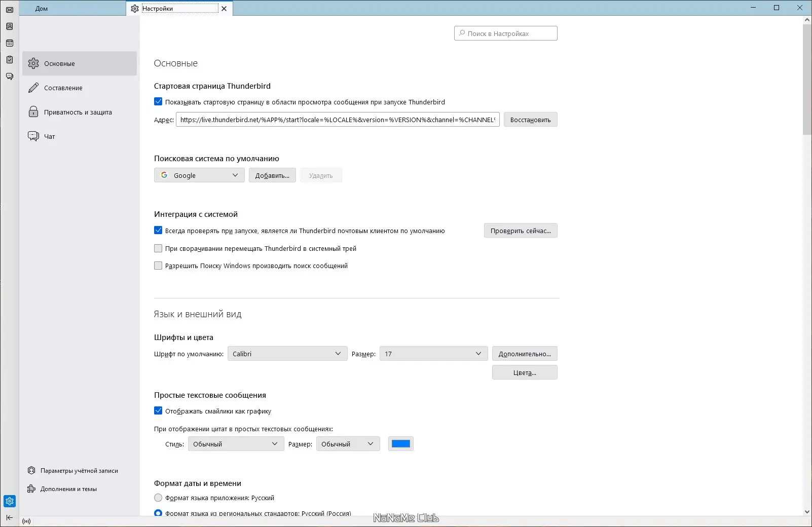This screenshot has height=527, width=812.
Task: Open the Calendar space icon
Action: 9,43
